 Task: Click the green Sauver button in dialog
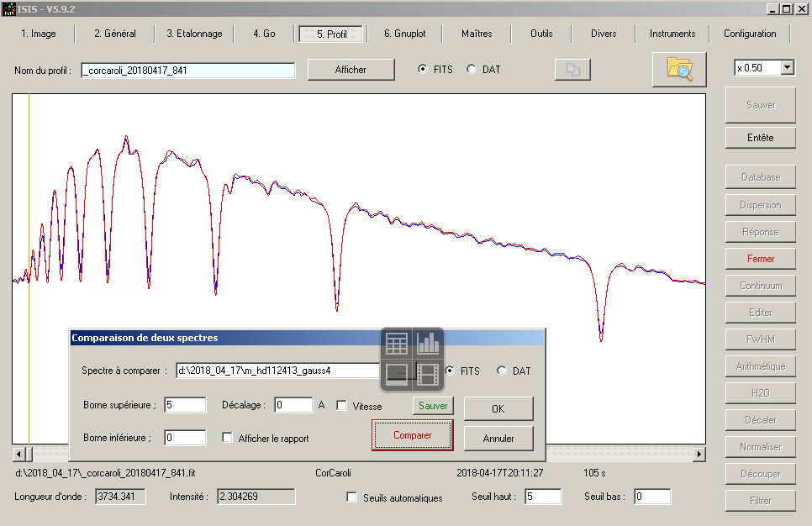click(x=433, y=406)
